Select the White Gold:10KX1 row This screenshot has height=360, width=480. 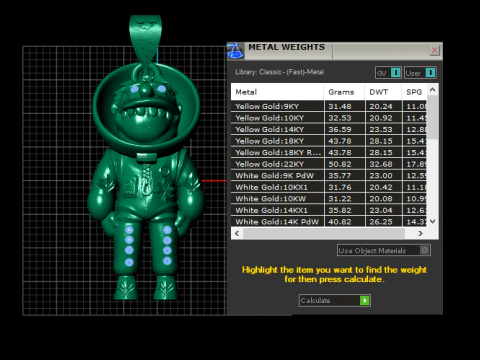coord(329,187)
